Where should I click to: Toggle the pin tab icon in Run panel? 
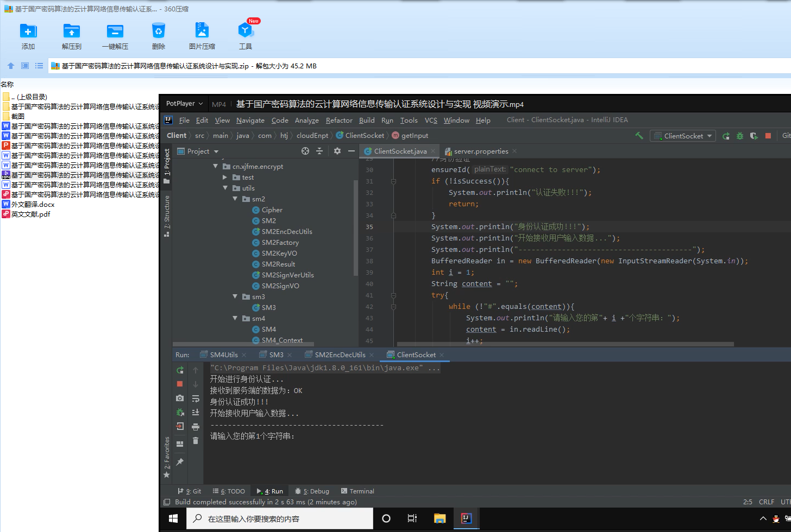pyautogui.click(x=180, y=462)
